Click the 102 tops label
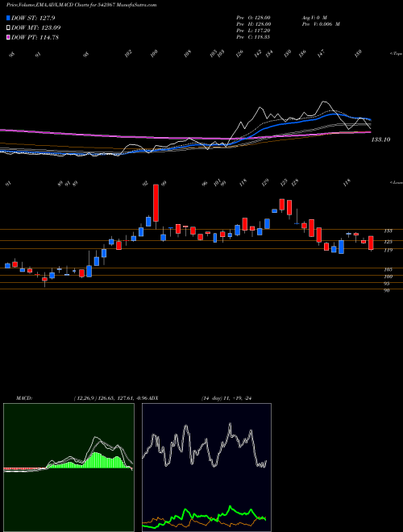 129,54
